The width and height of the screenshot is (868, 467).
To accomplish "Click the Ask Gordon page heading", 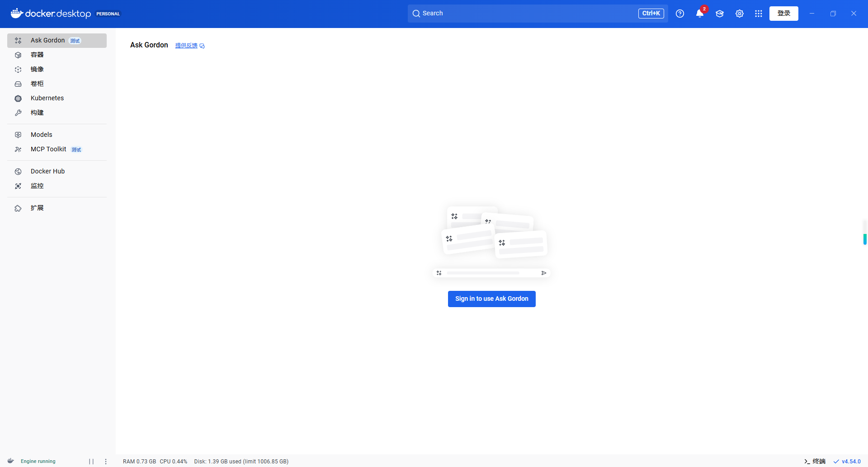I will coord(149,45).
